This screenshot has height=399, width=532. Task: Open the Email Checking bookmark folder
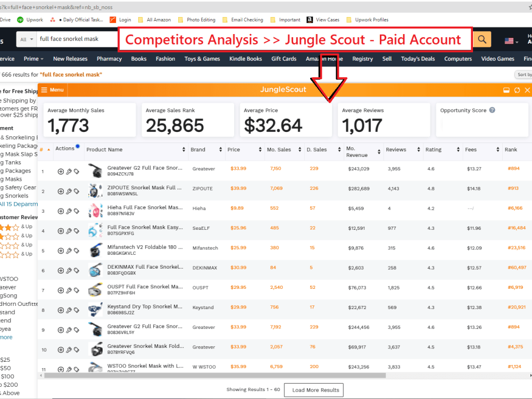(243, 20)
